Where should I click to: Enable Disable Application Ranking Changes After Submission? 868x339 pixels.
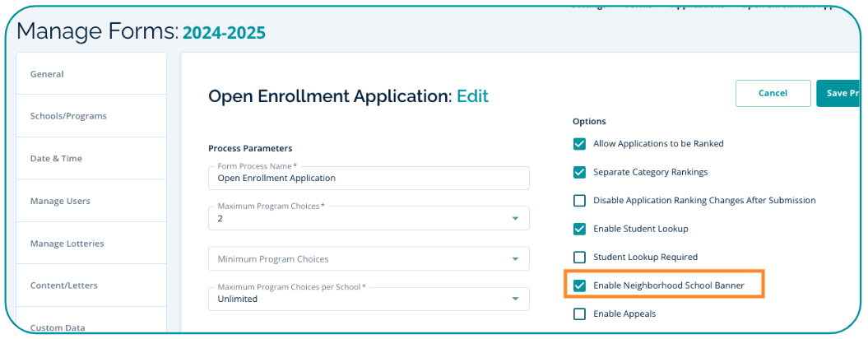pyautogui.click(x=579, y=201)
